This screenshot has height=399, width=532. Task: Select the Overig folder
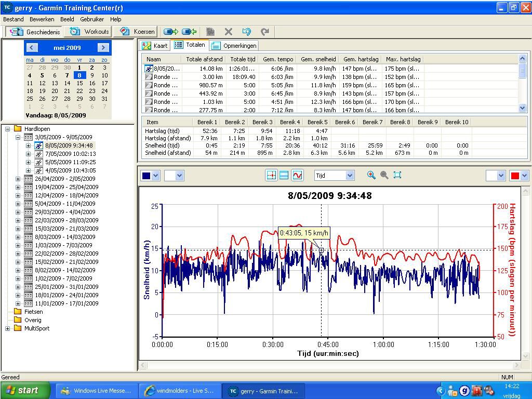tap(33, 320)
